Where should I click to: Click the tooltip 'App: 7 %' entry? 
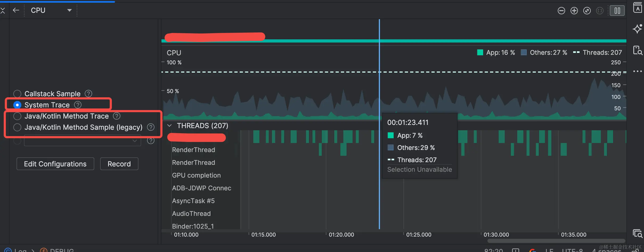[410, 135]
